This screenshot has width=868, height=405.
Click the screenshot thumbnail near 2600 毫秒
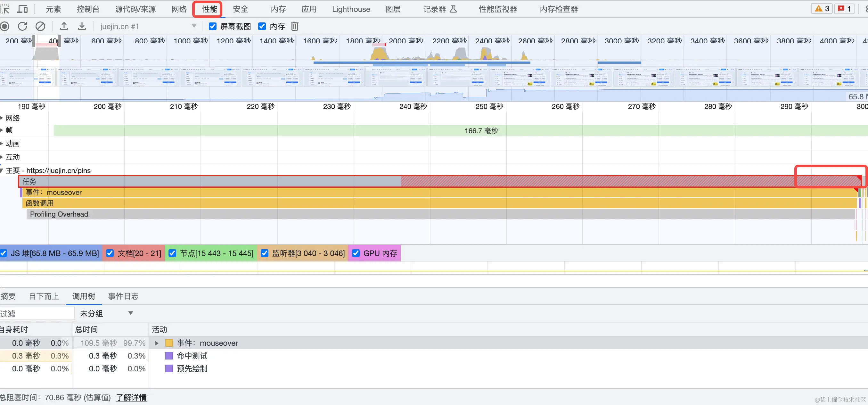(x=520, y=77)
